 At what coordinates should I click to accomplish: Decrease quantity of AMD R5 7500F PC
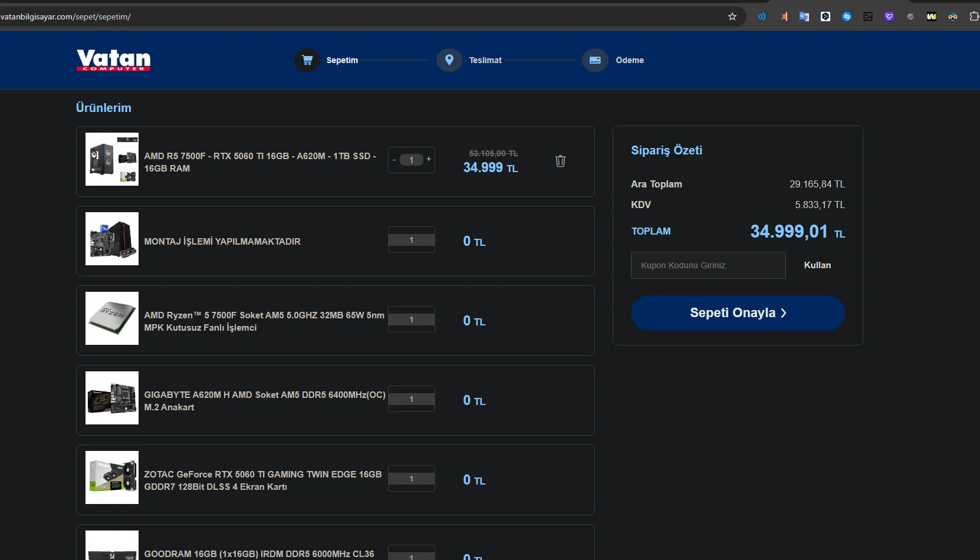pyautogui.click(x=394, y=160)
